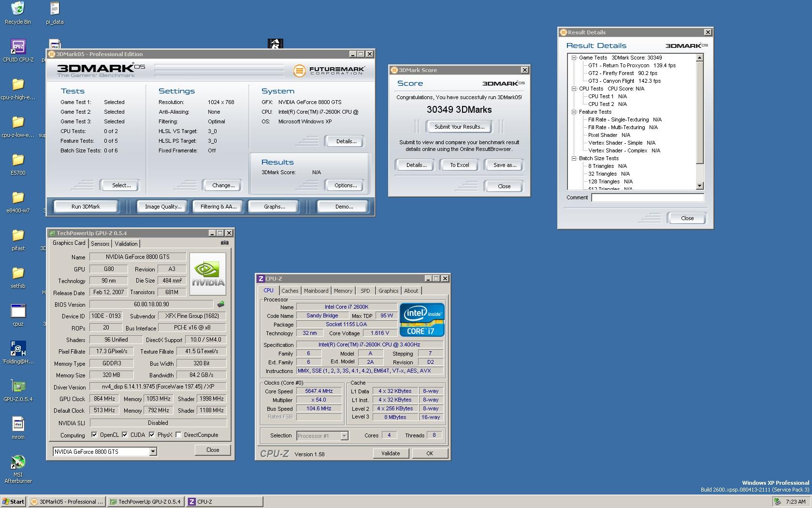This screenshot has width=812, height=508.
Task: Toggle the PhysX checkbox in GPU-Z
Action: point(152,434)
